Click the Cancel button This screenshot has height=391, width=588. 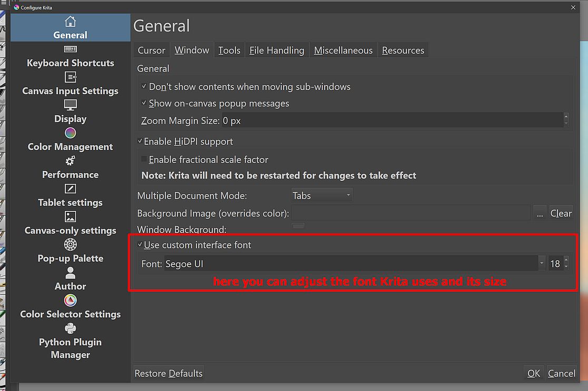click(561, 373)
